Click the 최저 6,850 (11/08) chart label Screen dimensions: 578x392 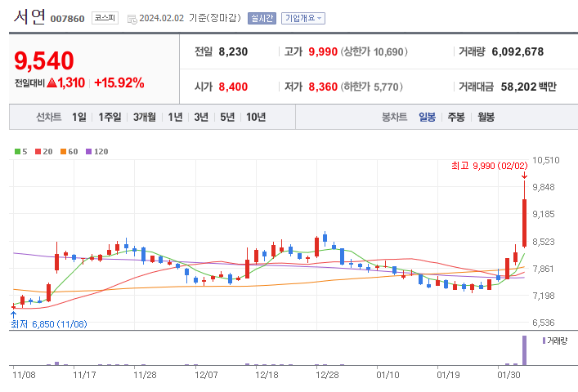tap(49, 324)
